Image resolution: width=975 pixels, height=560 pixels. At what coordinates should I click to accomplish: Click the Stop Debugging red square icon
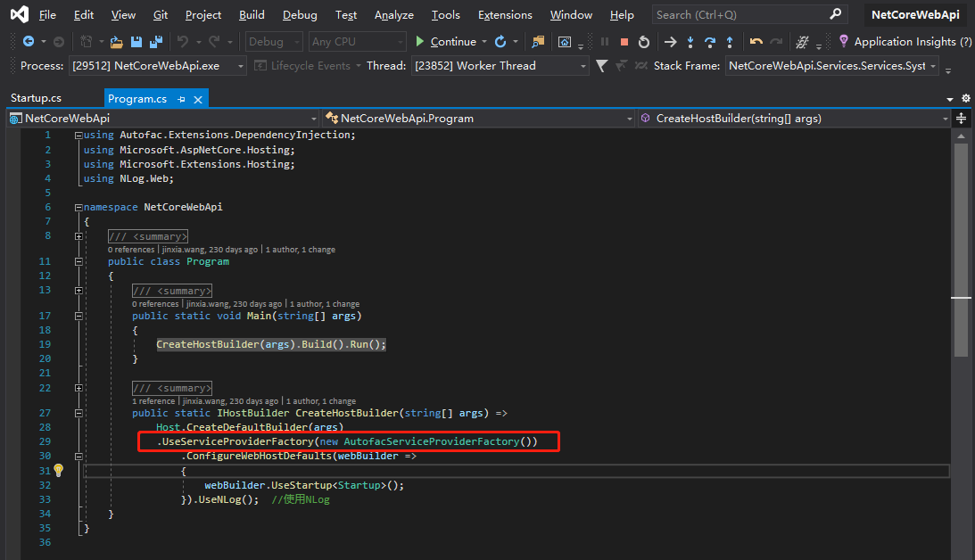(624, 42)
